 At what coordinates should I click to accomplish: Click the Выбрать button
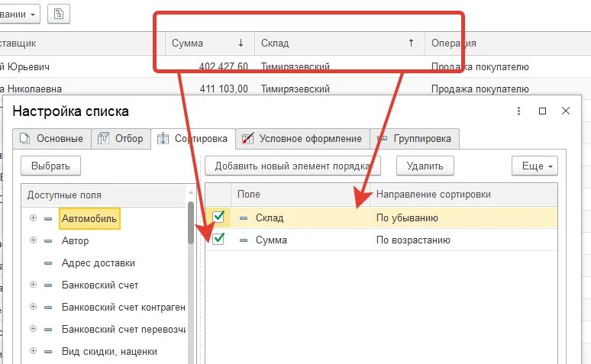click(50, 166)
